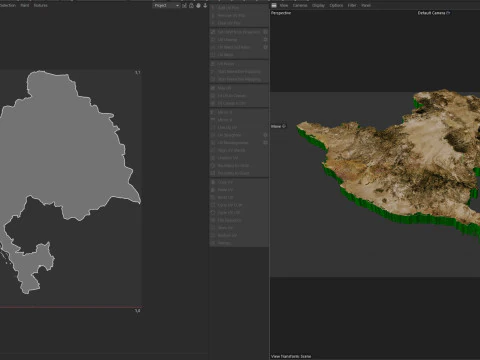This screenshot has height=360, width=480.
Task: Open the Project dropdown in UV editor
Action: 166,5
